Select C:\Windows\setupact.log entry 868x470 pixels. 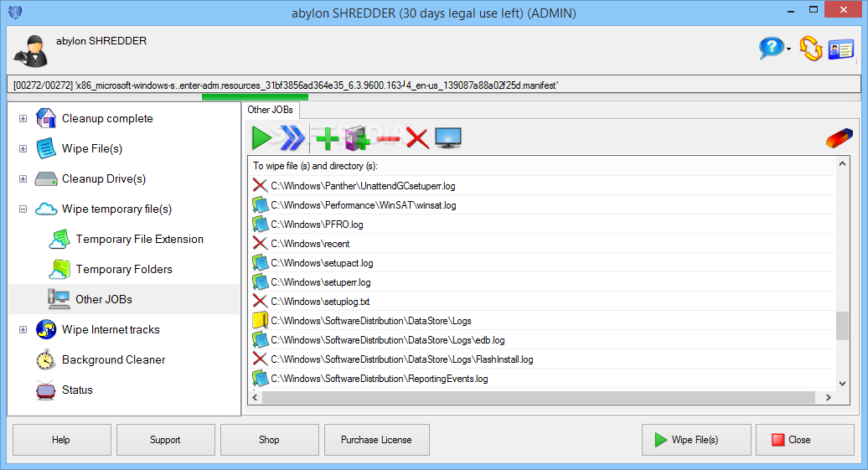(x=322, y=263)
